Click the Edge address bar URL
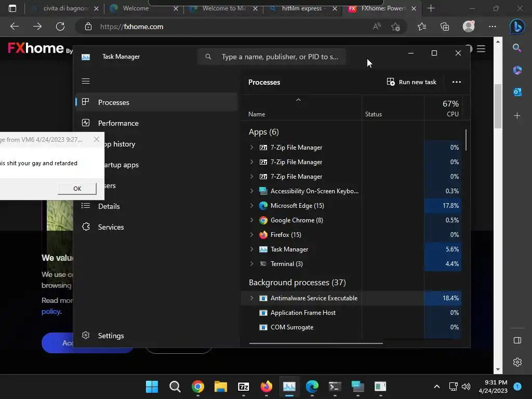This screenshot has height=399, width=532. 131,27
